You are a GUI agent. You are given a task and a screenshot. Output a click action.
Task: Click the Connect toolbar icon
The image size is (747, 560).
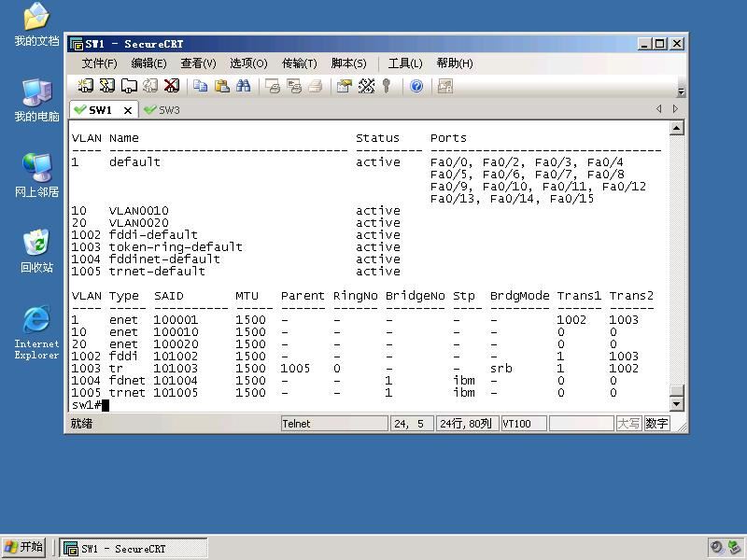85,86
